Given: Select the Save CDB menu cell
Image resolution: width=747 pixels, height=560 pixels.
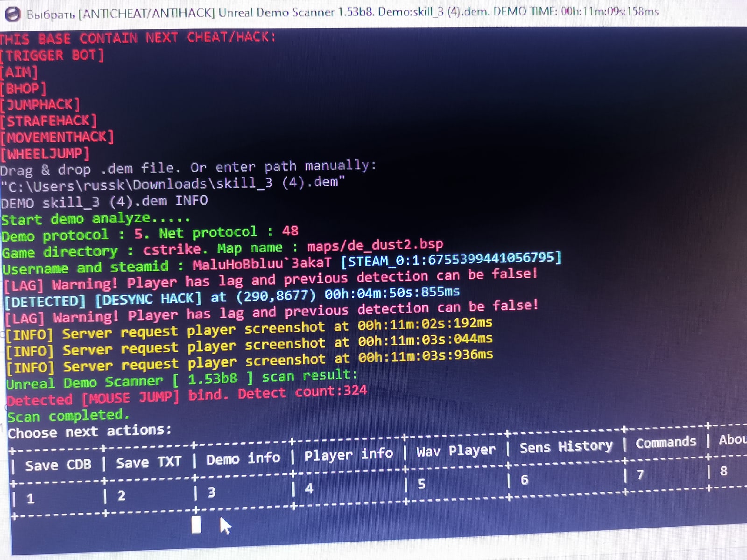Looking at the screenshot, I should coord(58,465).
